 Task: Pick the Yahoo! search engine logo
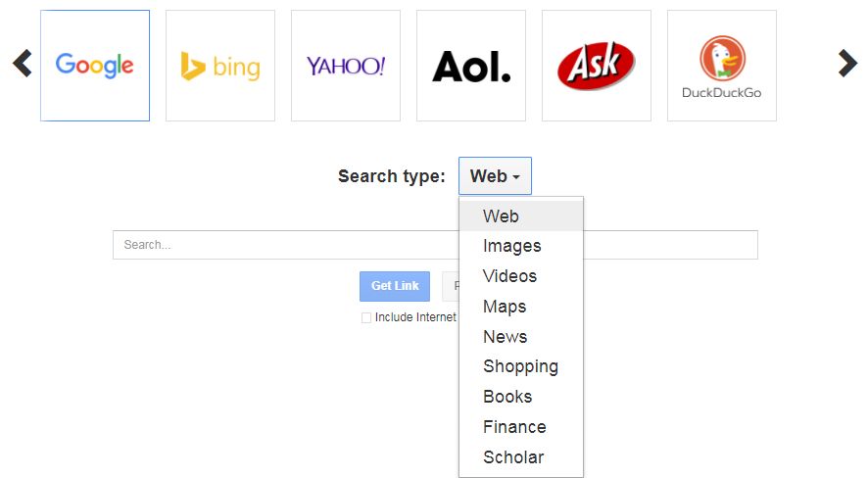coord(346,66)
